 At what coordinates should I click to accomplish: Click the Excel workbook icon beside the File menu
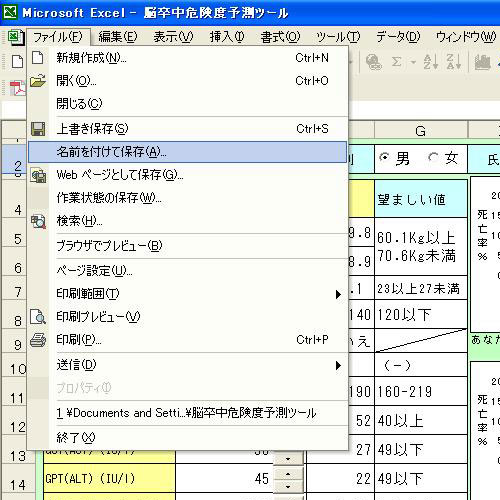click(x=16, y=37)
